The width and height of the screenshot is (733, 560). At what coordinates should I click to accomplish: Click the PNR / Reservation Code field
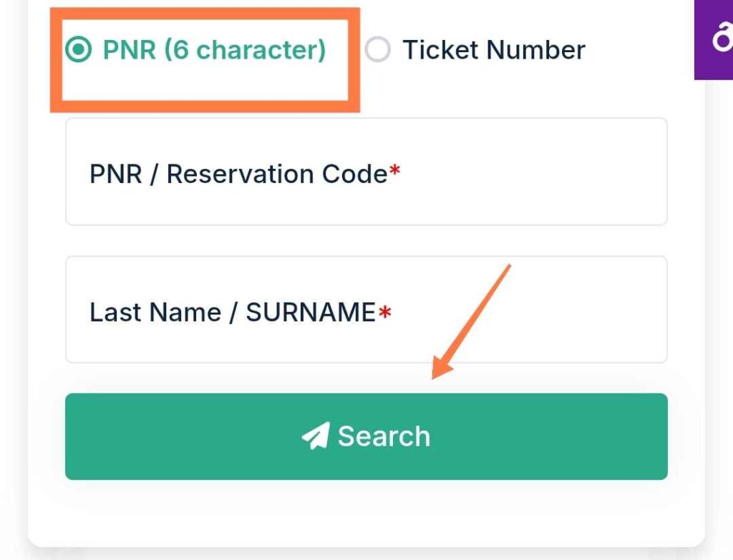(366, 172)
